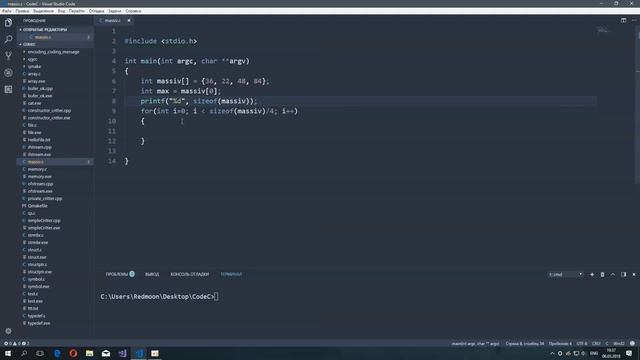Close the terminal panel with X
Screen dimensions: 640x360
click(x=634, y=274)
